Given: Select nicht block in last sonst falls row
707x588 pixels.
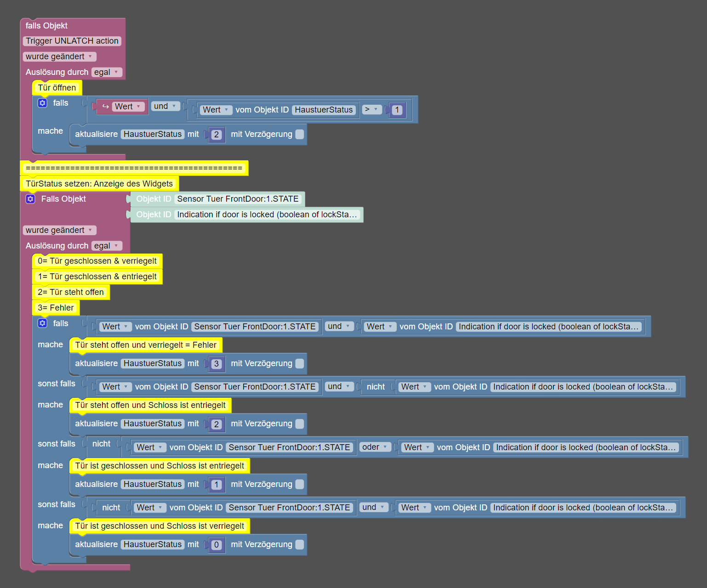Looking at the screenshot, I should click(111, 508).
